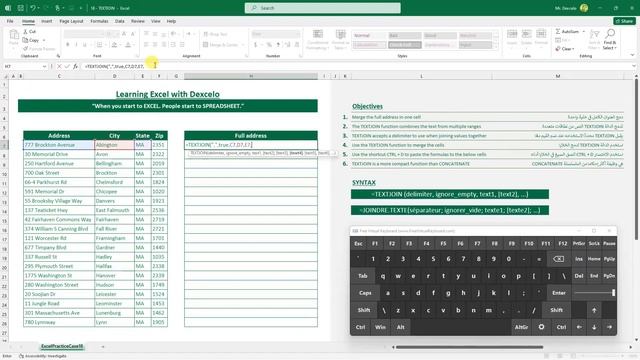
Task: Collapse the ribbon with the chevron
Action: coord(632,55)
